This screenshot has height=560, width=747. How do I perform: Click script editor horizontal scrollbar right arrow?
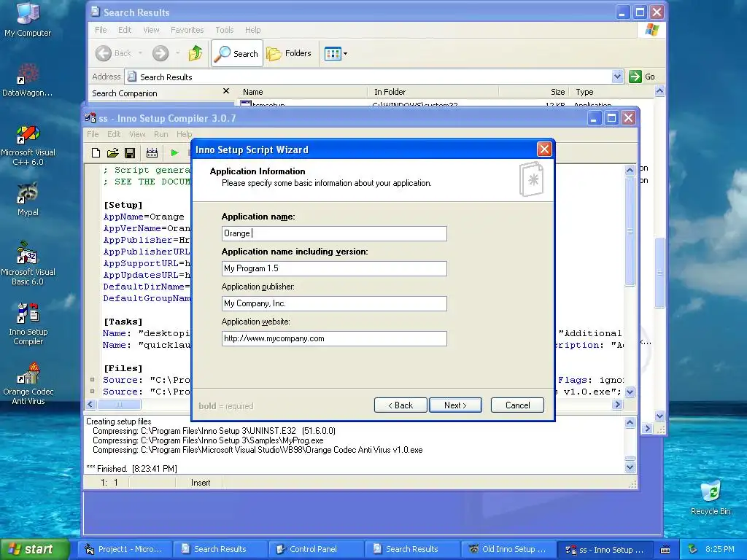[x=617, y=404]
